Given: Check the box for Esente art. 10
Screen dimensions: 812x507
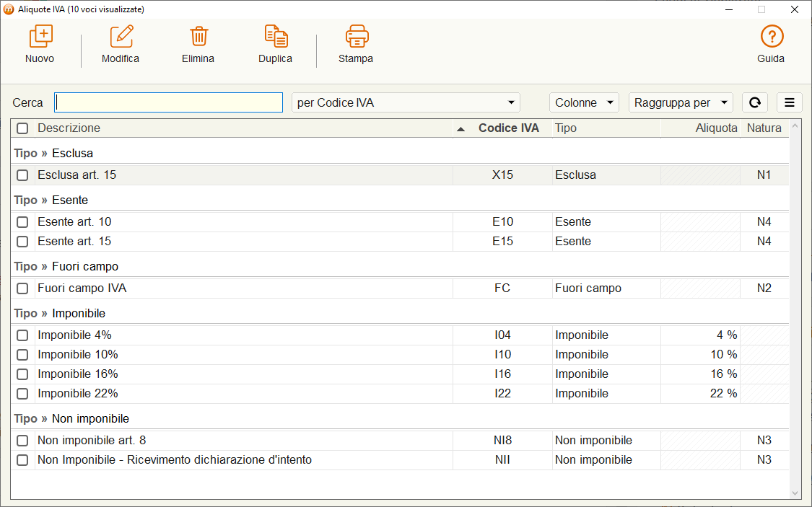Looking at the screenshot, I should coord(22,222).
